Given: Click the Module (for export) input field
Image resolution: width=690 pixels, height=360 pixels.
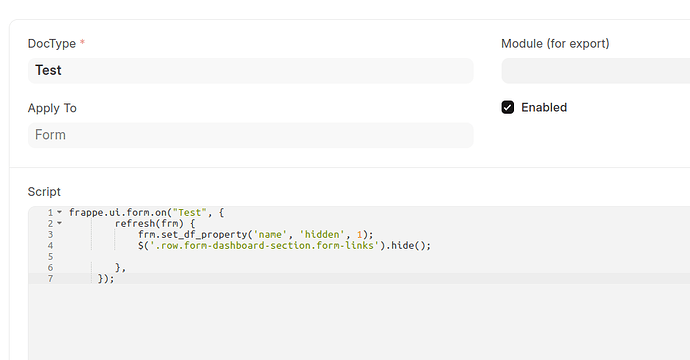Looking at the screenshot, I should pos(596,70).
